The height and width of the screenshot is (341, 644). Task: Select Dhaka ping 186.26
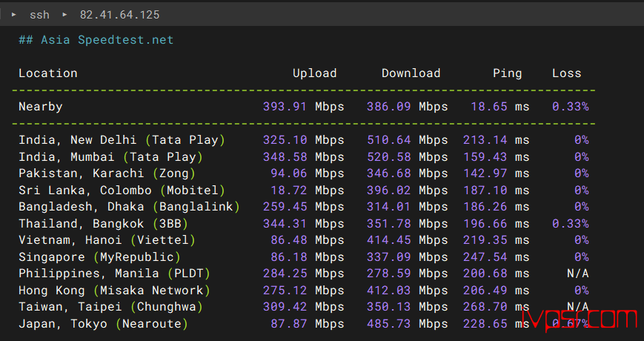(485, 207)
